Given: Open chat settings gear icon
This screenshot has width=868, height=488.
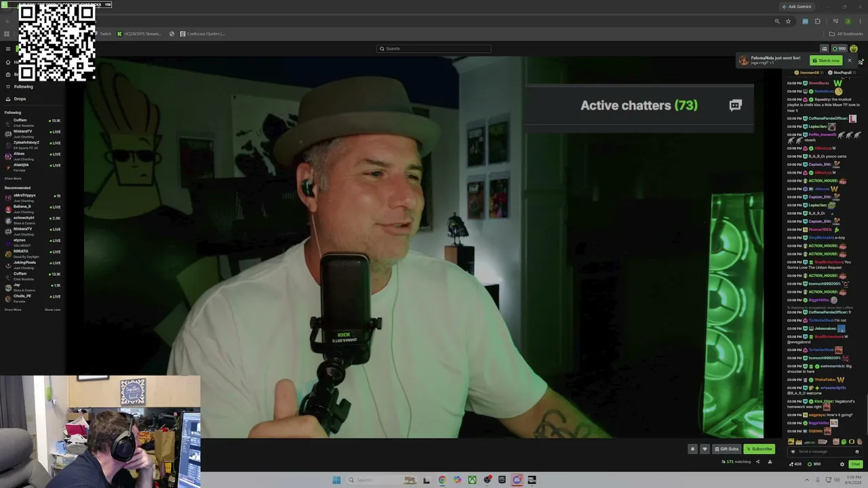Looking at the screenshot, I should click(842, 464).
